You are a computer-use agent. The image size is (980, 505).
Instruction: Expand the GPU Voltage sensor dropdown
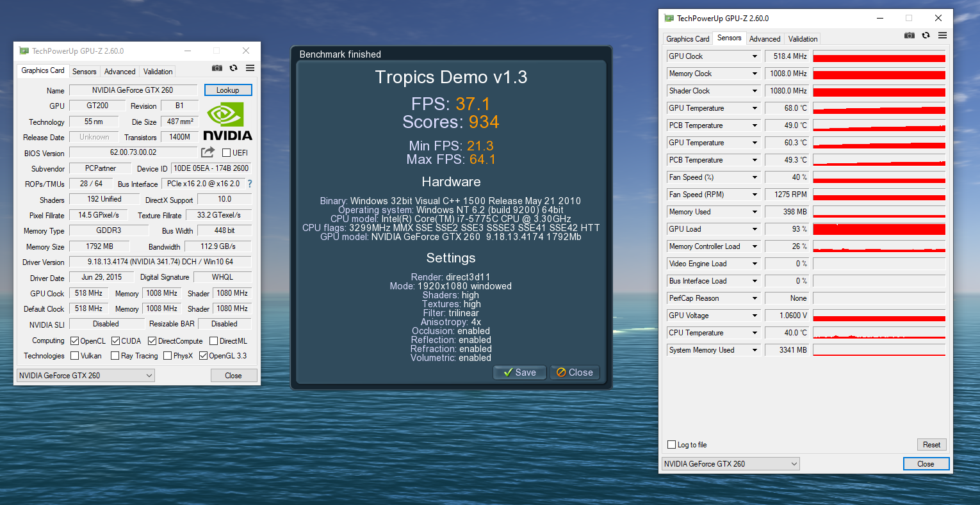(x=755, y=316)
